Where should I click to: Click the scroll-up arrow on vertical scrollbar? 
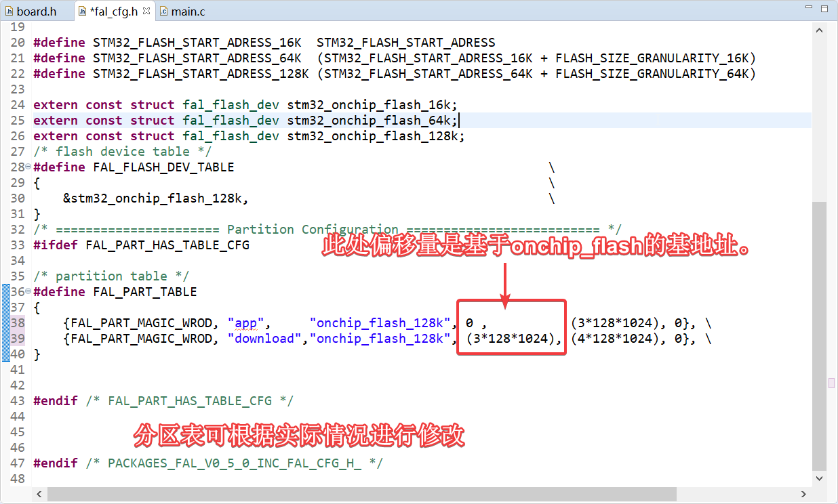[x=819, y=30]
